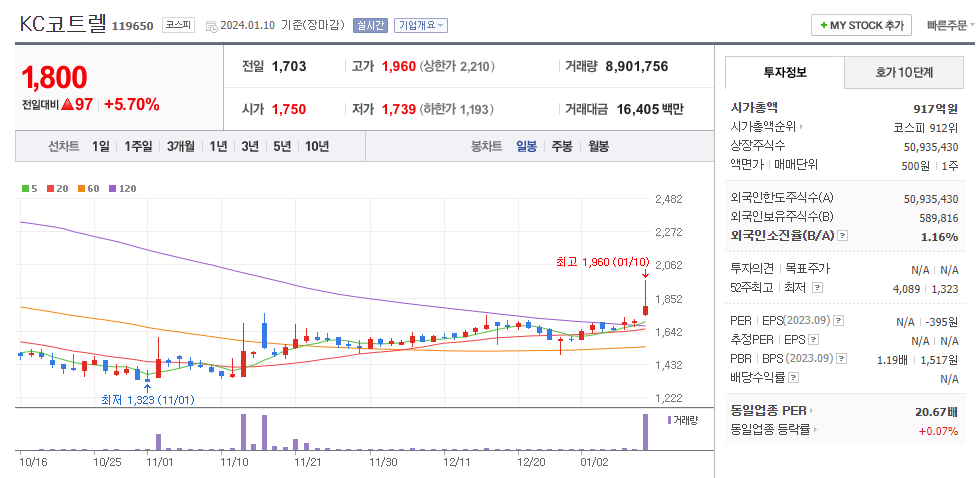This screenshot has width=980, height=478.
Task: Open the 기업개요 dropdown
Action: click(x=422, y=26)
